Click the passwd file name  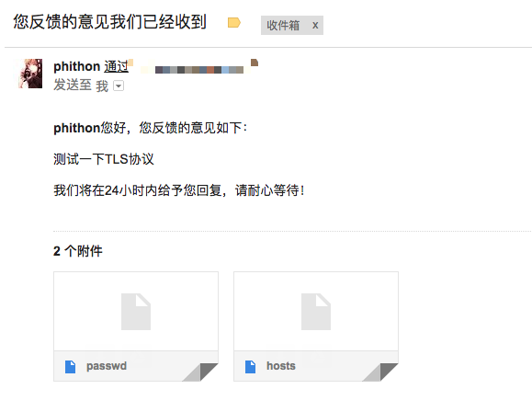(x=107, y=366)
